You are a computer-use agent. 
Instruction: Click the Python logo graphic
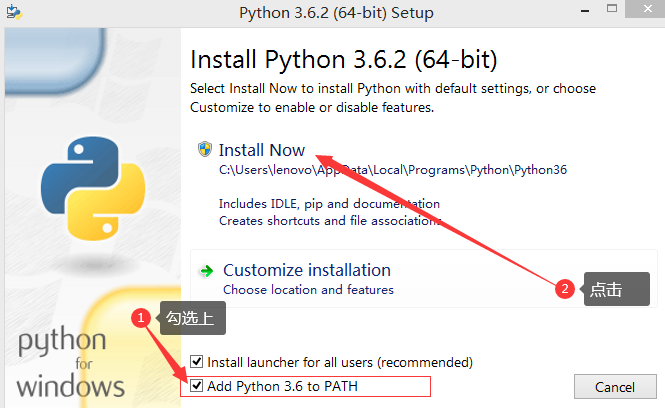pos(93,188)
